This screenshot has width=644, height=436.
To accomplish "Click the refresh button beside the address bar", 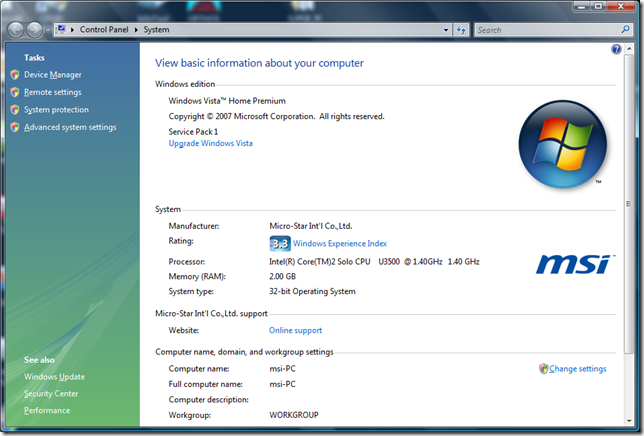I will coord(461,30).
